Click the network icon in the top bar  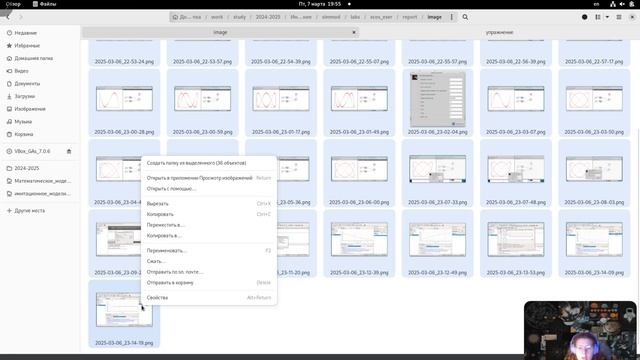pyautogui.click(x=613, y=4)
